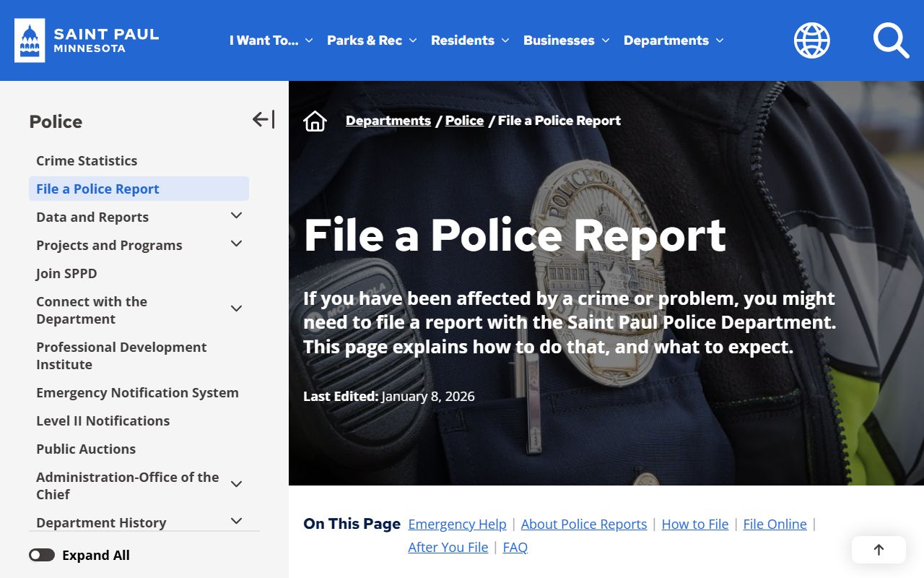Expand the Data and Reports chevron
924x578 pixels.
[x=236, y=216]
